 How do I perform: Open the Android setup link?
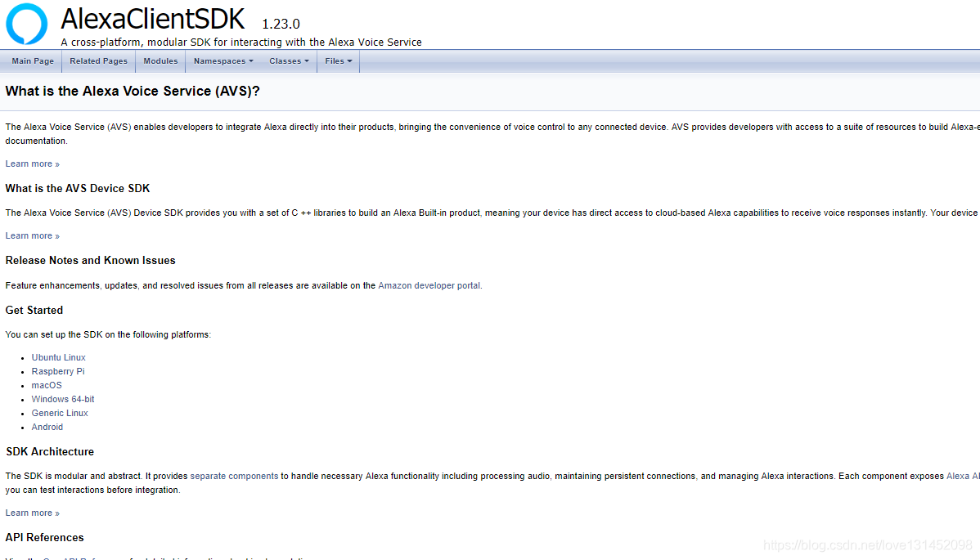click(47, 427)
